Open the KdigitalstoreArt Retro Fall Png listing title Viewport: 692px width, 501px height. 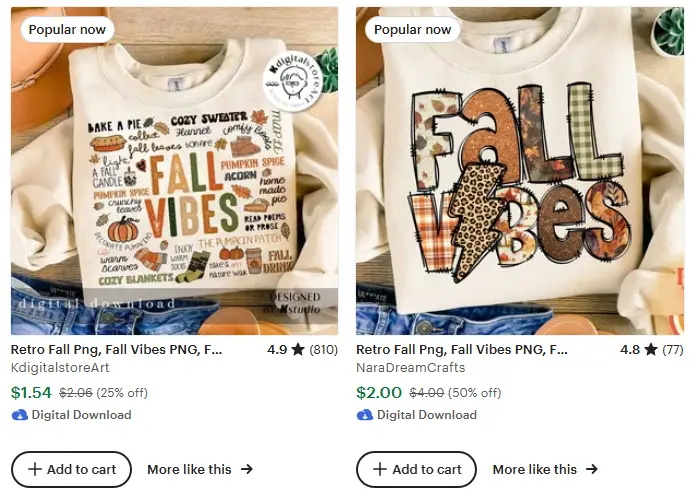(x=117, y=350)
